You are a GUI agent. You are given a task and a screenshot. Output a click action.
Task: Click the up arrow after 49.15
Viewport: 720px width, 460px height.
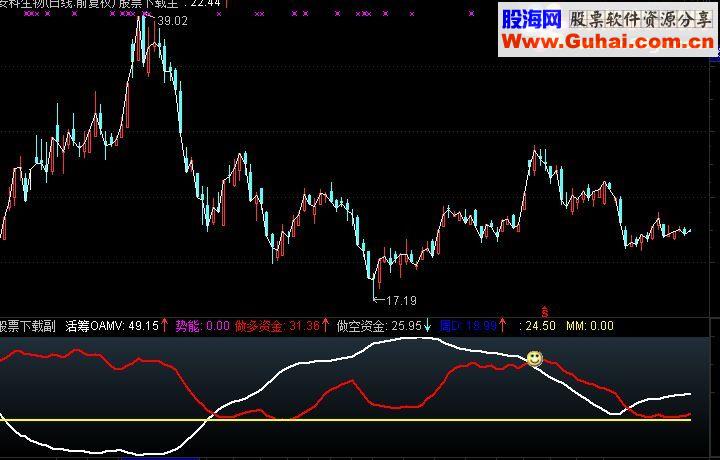pos(164,325)
